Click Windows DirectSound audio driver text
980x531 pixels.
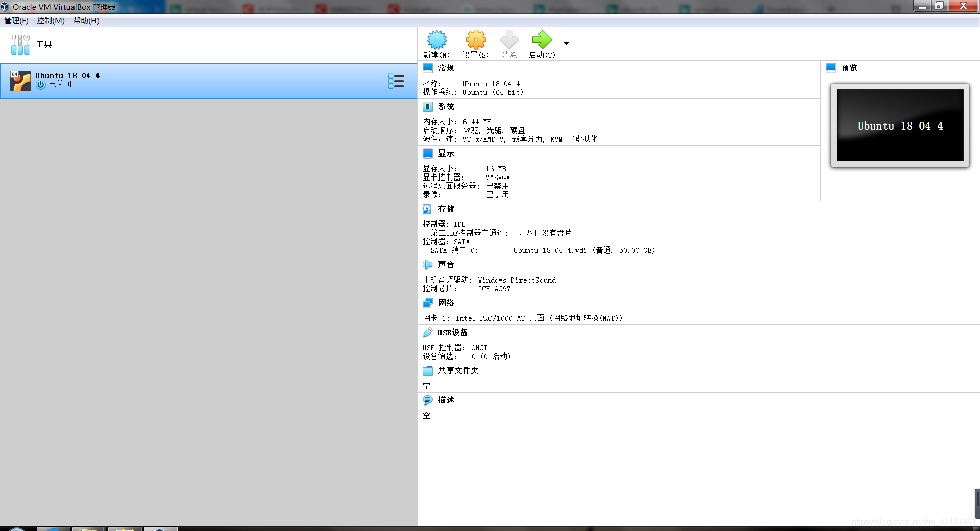517,280
